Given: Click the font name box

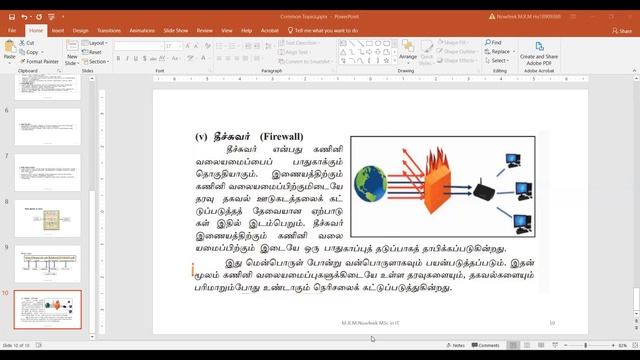Looking at the screenshot, I should (139, 46).
